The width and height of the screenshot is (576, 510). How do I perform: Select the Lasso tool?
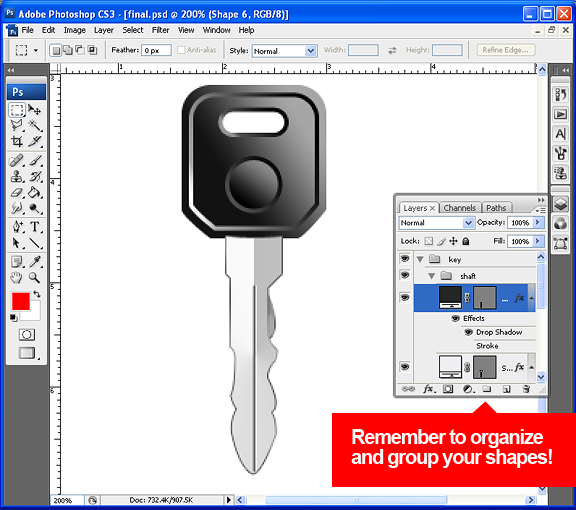17,125
